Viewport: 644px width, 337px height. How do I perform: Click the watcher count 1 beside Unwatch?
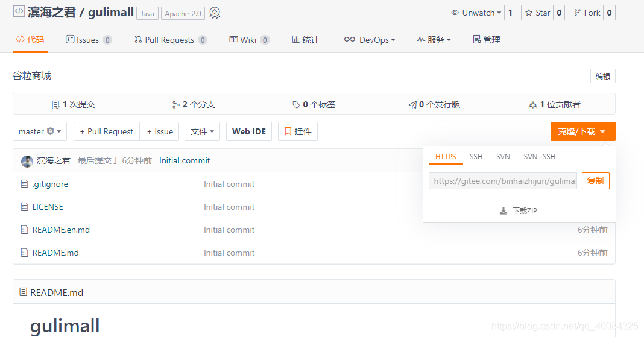(510, 13)
